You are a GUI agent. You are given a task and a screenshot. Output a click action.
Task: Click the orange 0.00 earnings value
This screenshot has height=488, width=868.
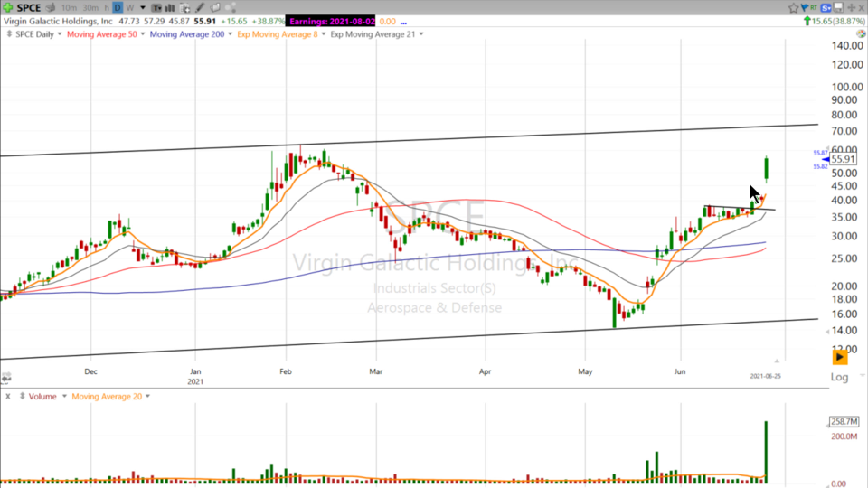(x=388, y=21)
